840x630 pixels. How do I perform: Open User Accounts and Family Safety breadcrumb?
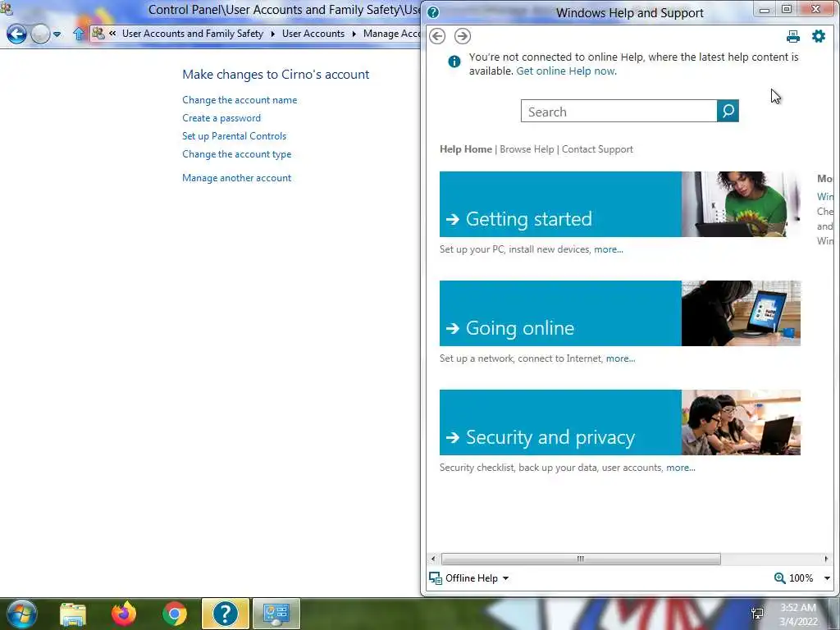tap(192, 33)
